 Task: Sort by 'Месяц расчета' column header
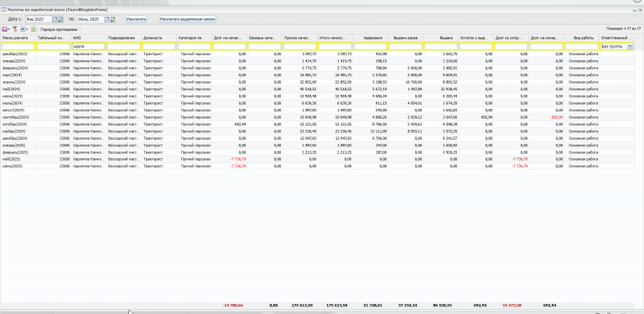click(18, 38)
